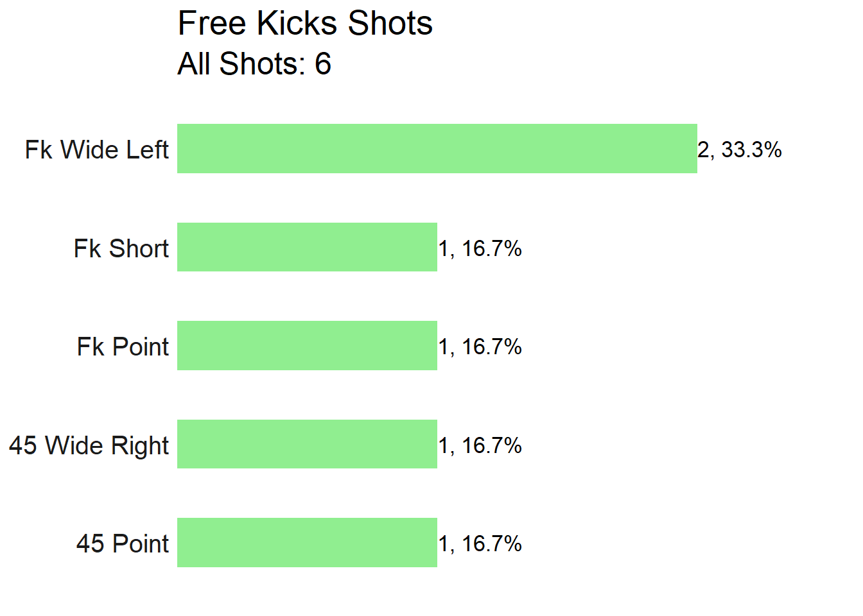Click the Fk Point bar
Viewport: 863px width, 616px height.
click(307, 345)
